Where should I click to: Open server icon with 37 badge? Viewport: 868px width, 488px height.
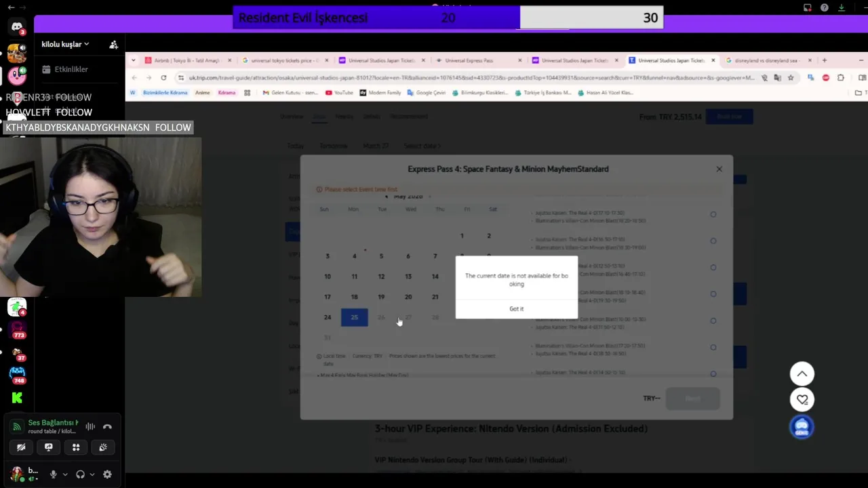pyautogui.click(x=17, y=352)
